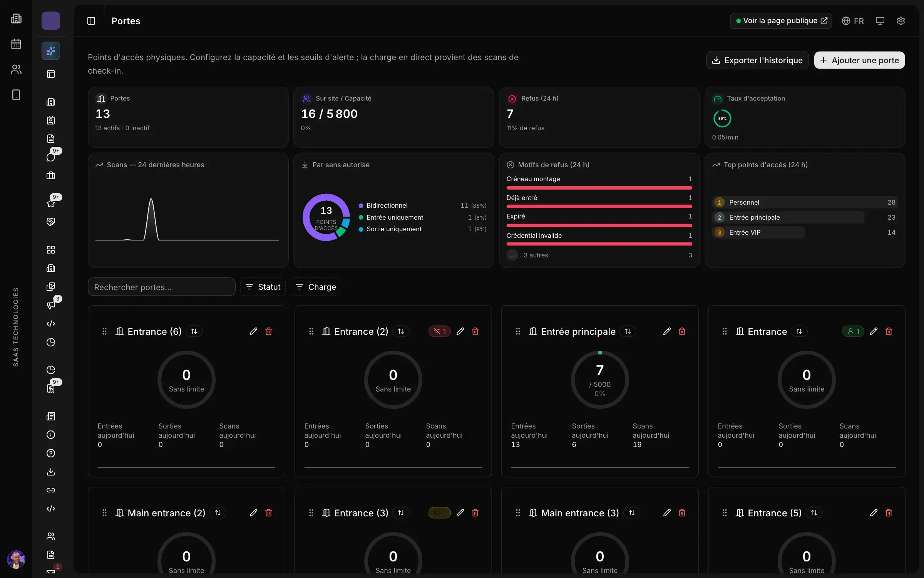Viewport: 924px width, 578px height.
Task: Open the Charge filter dropdown
Action: [x=316, y=287]
